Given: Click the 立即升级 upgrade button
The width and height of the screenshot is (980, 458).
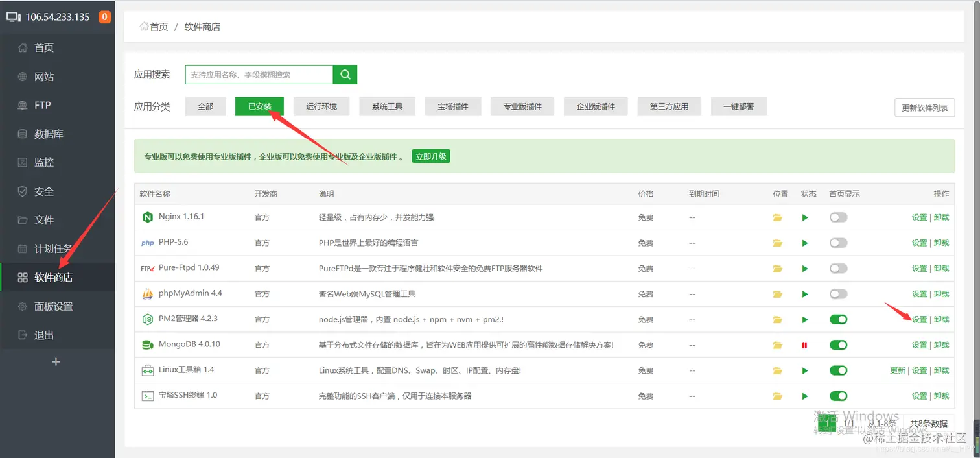Looking at the screenshot, I should [x=431, y=156].
